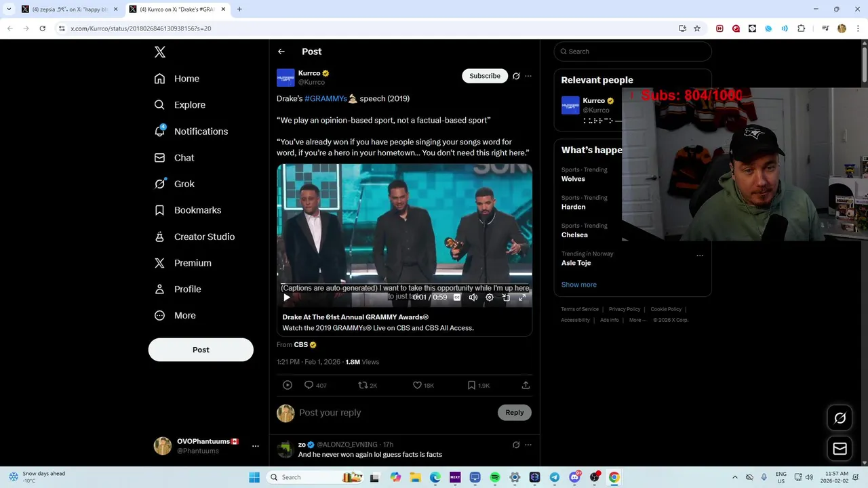Open the three-dot menu on zo's reply
The height and width of the screenshot is (488, 868).
coord(528,445)
